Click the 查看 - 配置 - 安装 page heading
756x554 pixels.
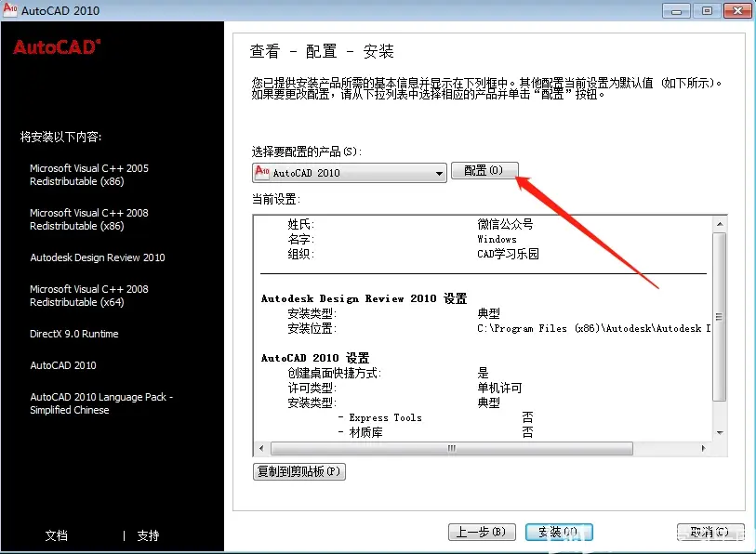(322, 51)
